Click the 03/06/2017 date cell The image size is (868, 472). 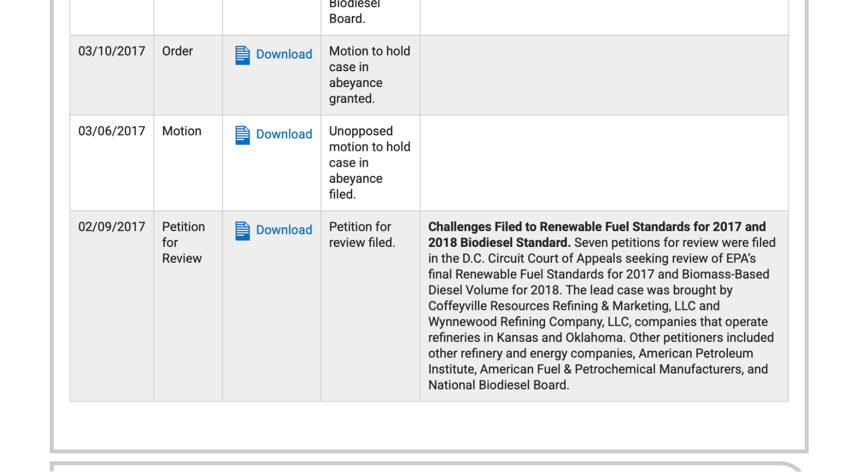pyautogui.click(x=112, y=131)
